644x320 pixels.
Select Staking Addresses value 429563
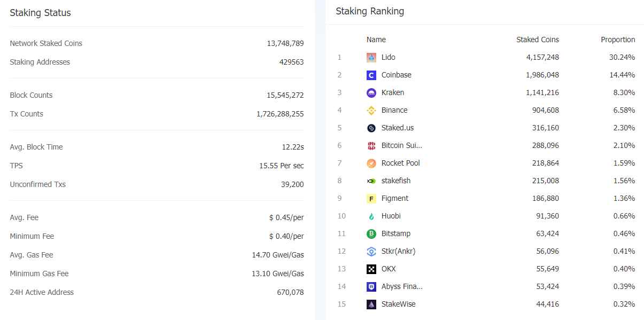291,62
